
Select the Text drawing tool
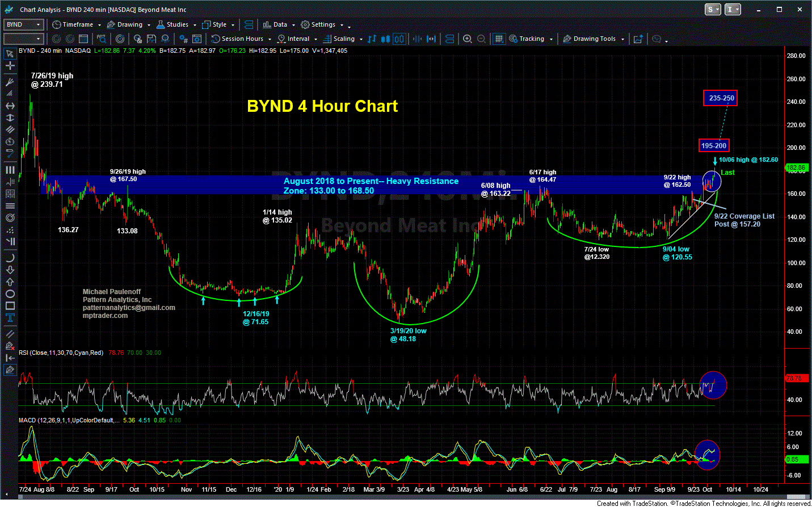[x=10, y=317]
